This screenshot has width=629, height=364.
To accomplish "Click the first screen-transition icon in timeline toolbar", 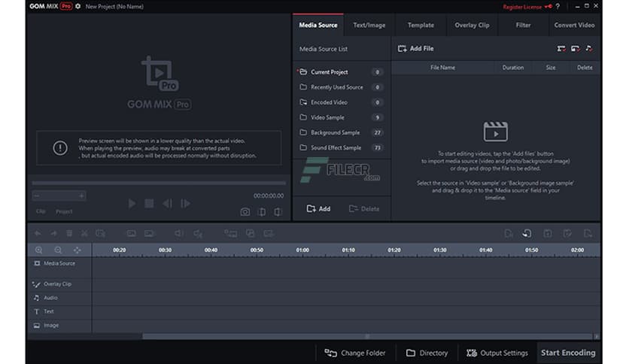I will point(131,233).
